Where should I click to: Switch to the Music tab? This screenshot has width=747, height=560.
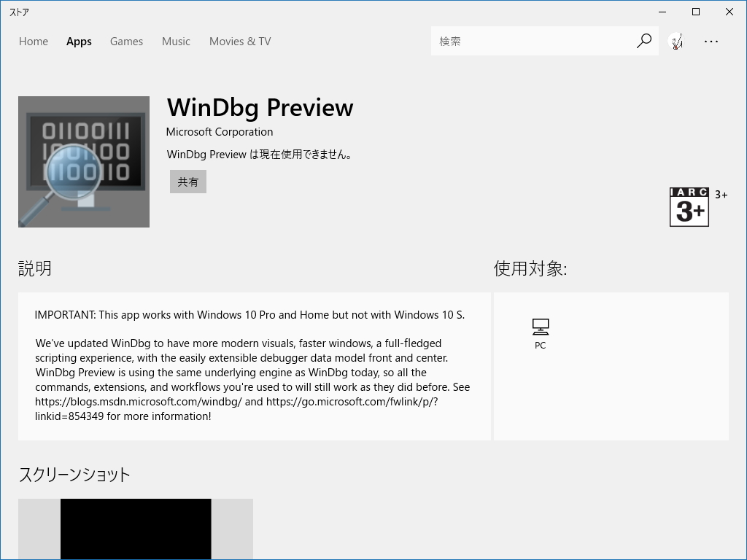pos(176,42)
